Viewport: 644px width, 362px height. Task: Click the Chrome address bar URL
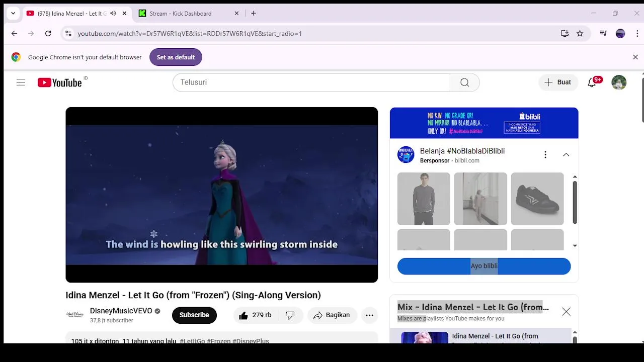[x=190, y=34]
